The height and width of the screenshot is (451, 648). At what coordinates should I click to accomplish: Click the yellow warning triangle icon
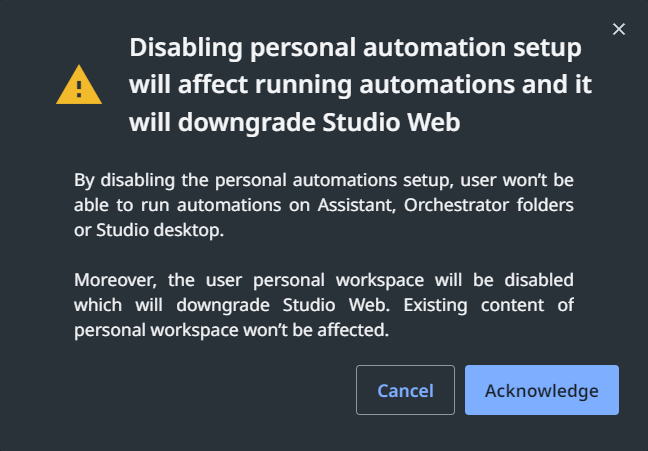[77, 86]
